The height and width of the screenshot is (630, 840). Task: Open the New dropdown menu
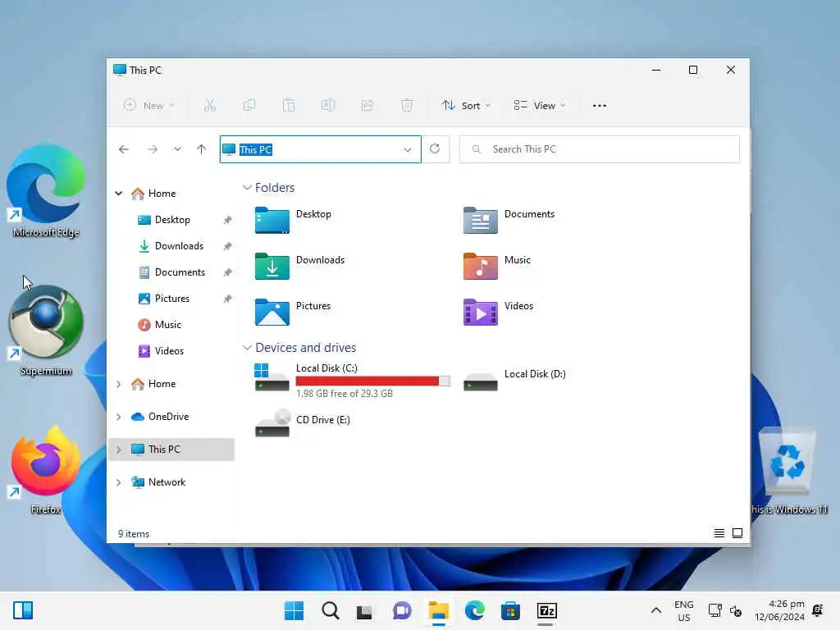[149, 106]
